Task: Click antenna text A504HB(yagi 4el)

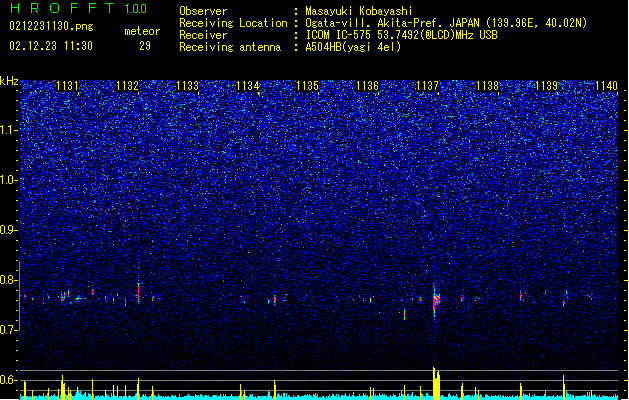Action: (x=353, y=47)
